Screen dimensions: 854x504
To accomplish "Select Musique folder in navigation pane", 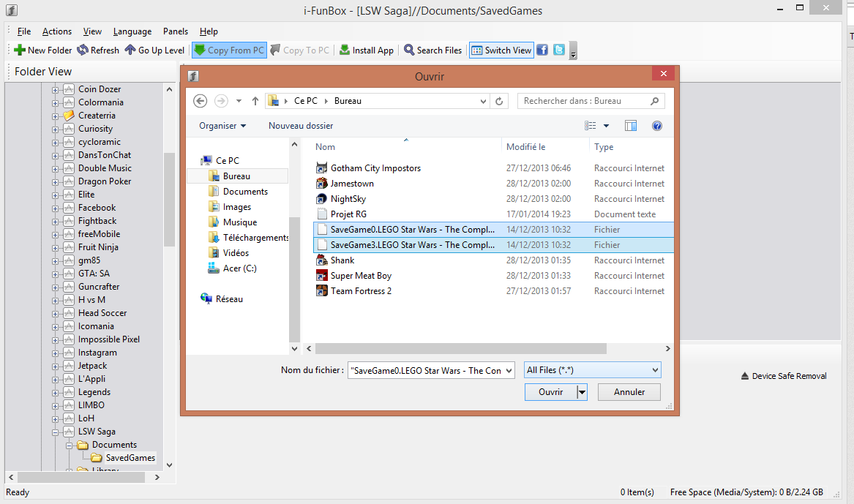I will [x=239, y=222].
